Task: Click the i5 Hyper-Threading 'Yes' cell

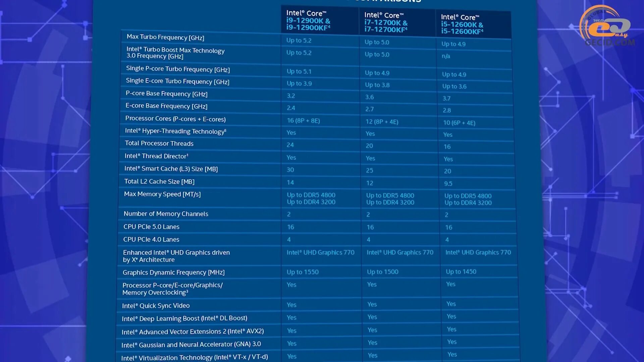Action: coord(448,135)
